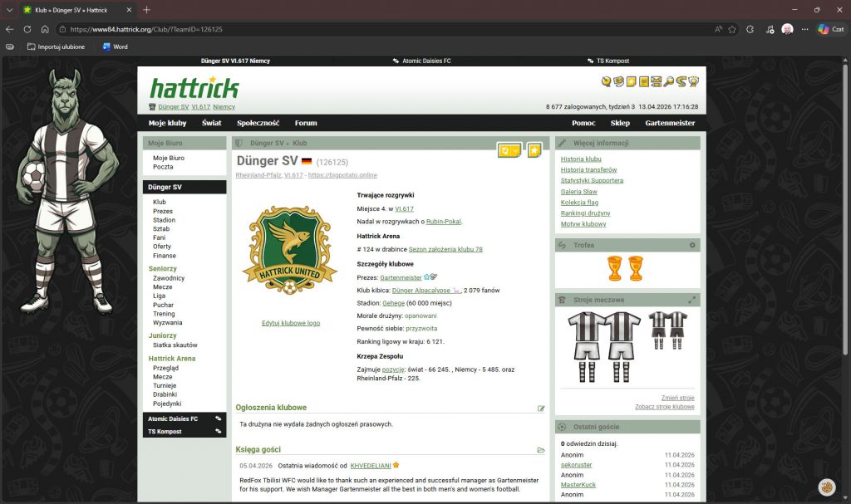Click the envelope mail icon in header
851x504 pixels.
657,81
